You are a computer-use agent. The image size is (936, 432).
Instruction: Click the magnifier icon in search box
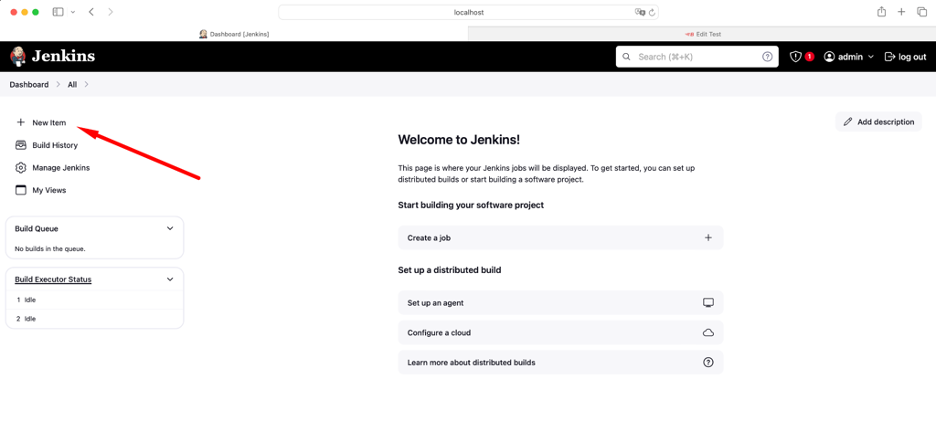pos(626,57)
